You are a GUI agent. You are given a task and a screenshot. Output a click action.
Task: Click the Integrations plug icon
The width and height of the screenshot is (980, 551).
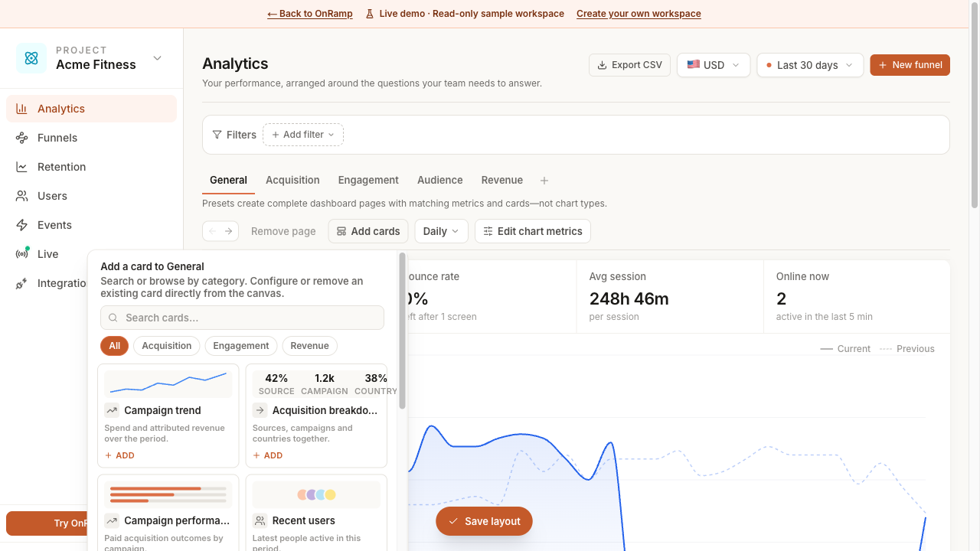22,283
